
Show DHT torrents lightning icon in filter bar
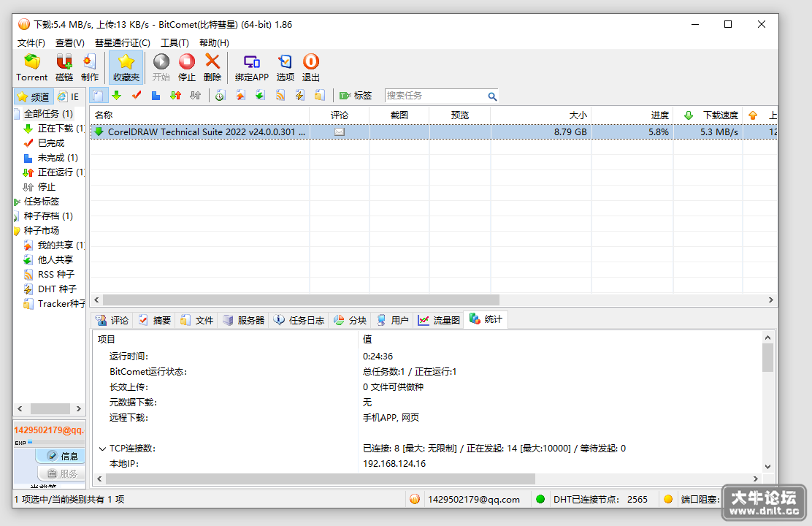pyautogui.click(x=300, y=96)
